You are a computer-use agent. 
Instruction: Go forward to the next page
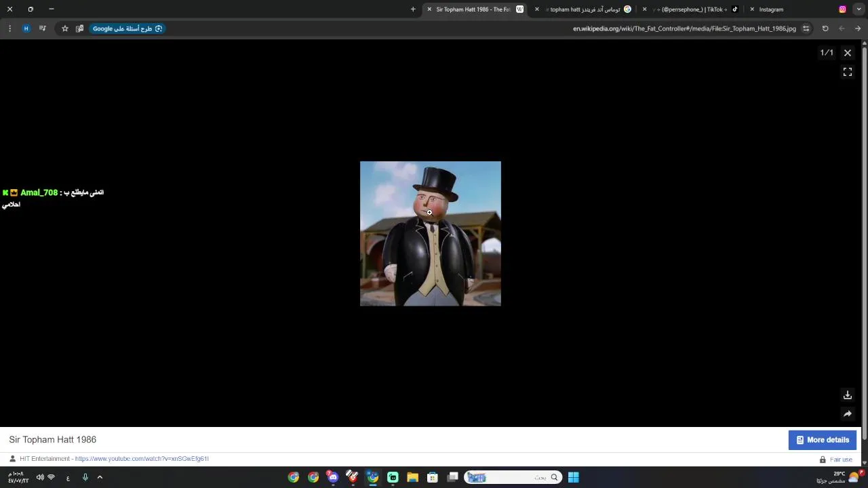click(842, 28)
